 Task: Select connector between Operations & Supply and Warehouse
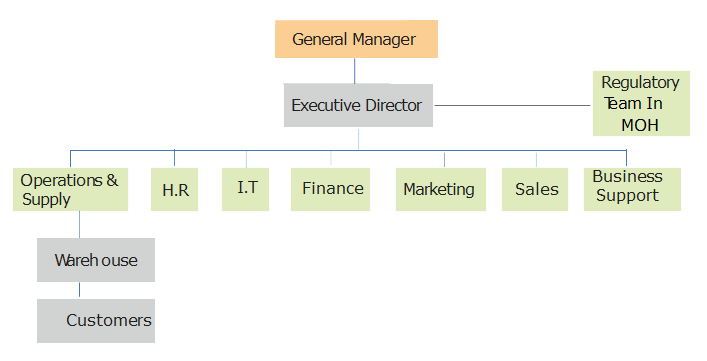click(80, 224)
